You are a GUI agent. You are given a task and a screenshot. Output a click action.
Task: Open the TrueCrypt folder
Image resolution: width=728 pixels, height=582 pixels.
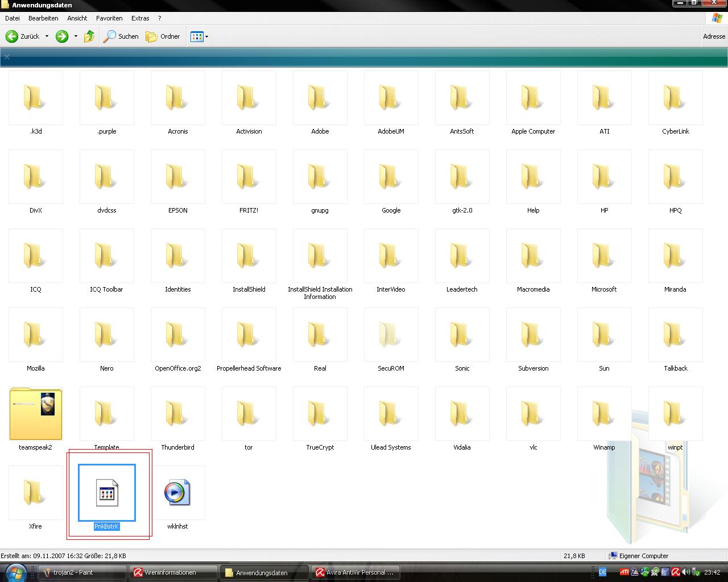point(320,414)
